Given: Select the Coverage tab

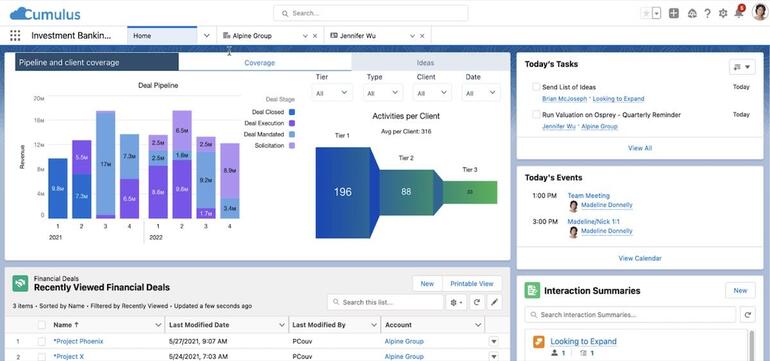Looking at the screenshot, I should pyautogui.click(x=260, y=63).
